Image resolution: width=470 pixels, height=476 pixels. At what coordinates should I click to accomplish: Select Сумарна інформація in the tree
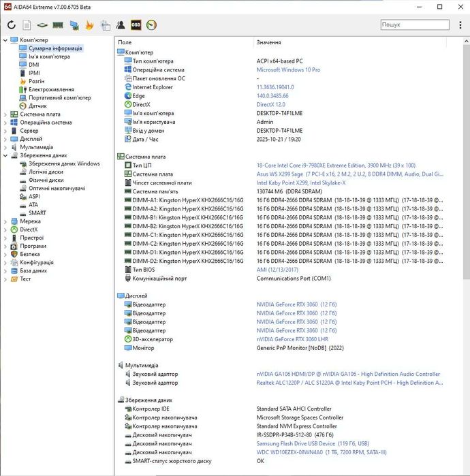(55, 48)
